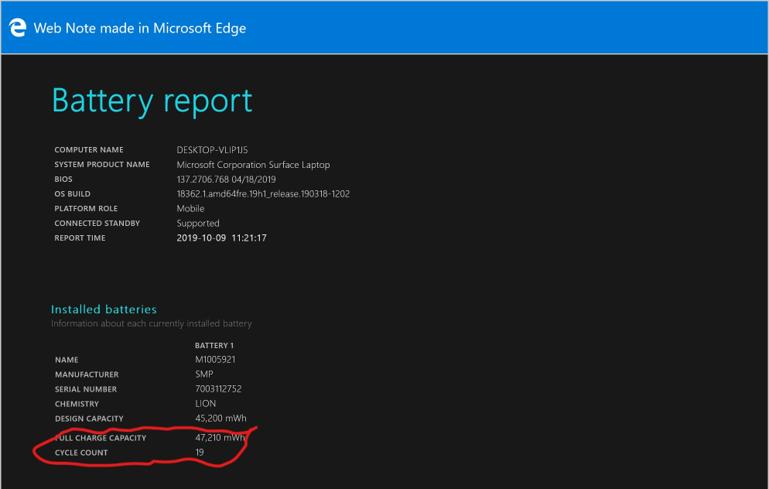The width and height of the screenshot is (769, 489).
Task: Click the Microsoft Edge logo icon
Action: click(18, 28)
